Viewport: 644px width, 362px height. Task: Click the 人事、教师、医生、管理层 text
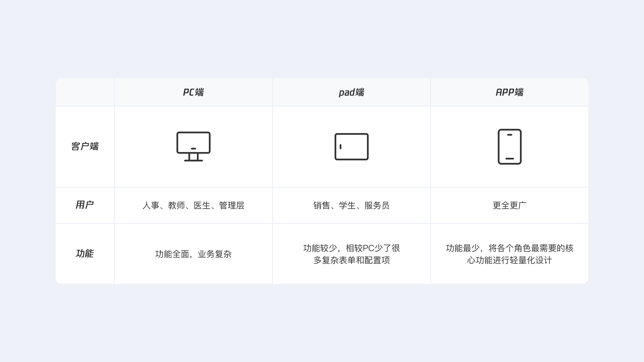193,205
